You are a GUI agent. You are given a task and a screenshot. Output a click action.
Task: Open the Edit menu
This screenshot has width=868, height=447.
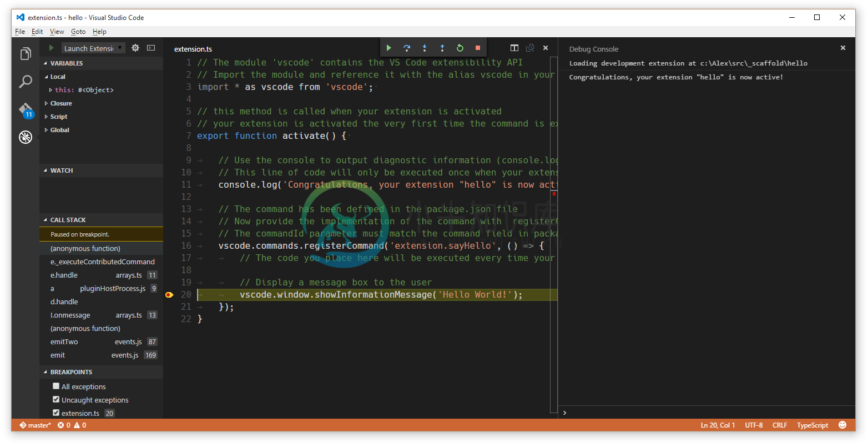(x=37, y=32)
